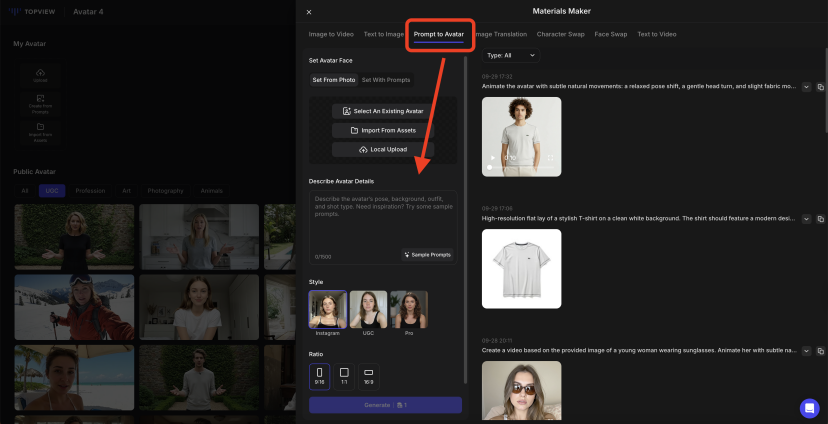The height and width of the screenshot is (424, 828).
Task: Insert Sample Prompts into description
Action: (428, 255)
